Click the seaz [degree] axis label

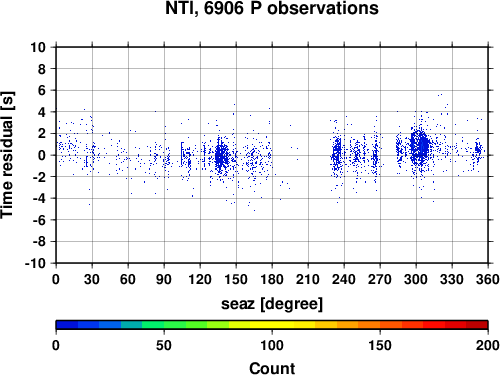point(272,304)
